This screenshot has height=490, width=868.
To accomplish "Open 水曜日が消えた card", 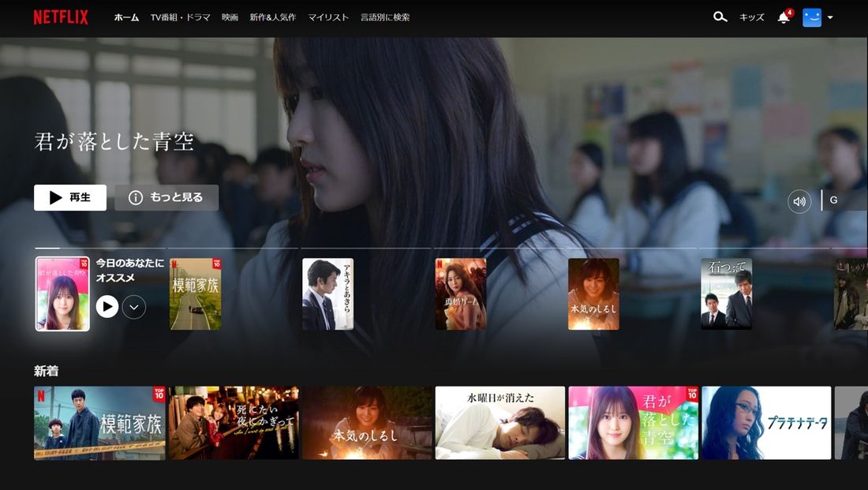I will (x=499, y=423).
